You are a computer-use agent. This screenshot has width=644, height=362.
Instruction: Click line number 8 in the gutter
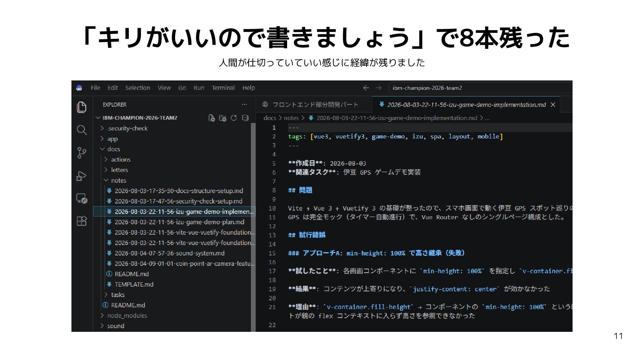[274, 190]
